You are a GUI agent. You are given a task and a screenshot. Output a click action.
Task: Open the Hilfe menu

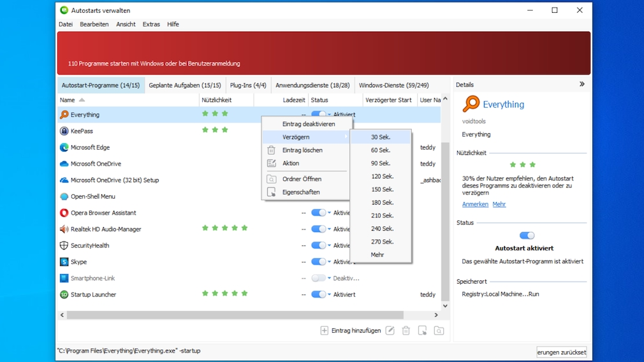[173, 24]
